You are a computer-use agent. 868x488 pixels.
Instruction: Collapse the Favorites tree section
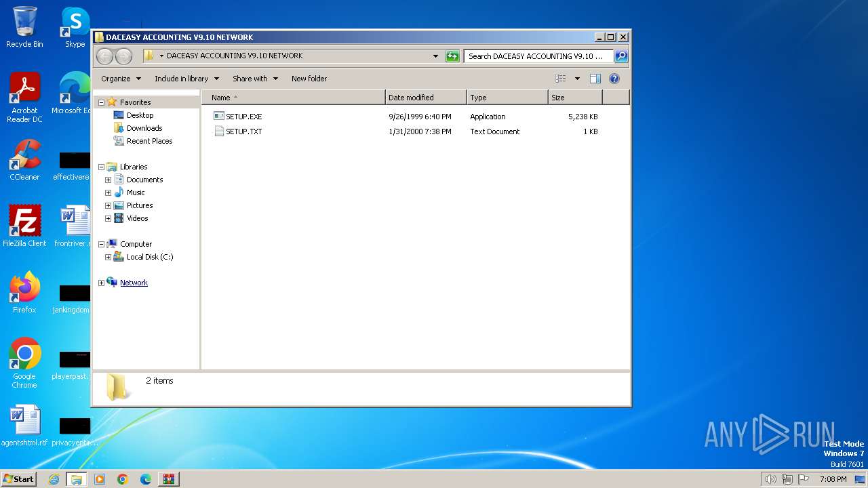102,102
